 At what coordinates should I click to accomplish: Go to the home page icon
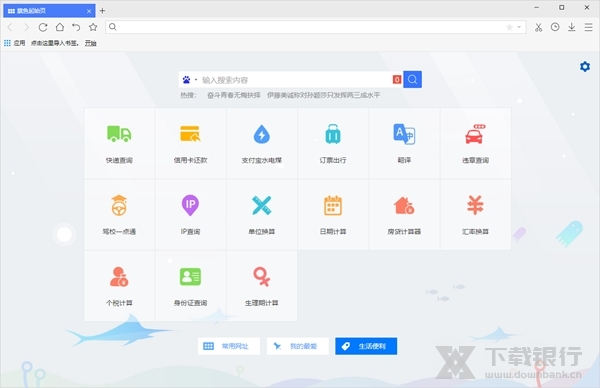point(60,27)
